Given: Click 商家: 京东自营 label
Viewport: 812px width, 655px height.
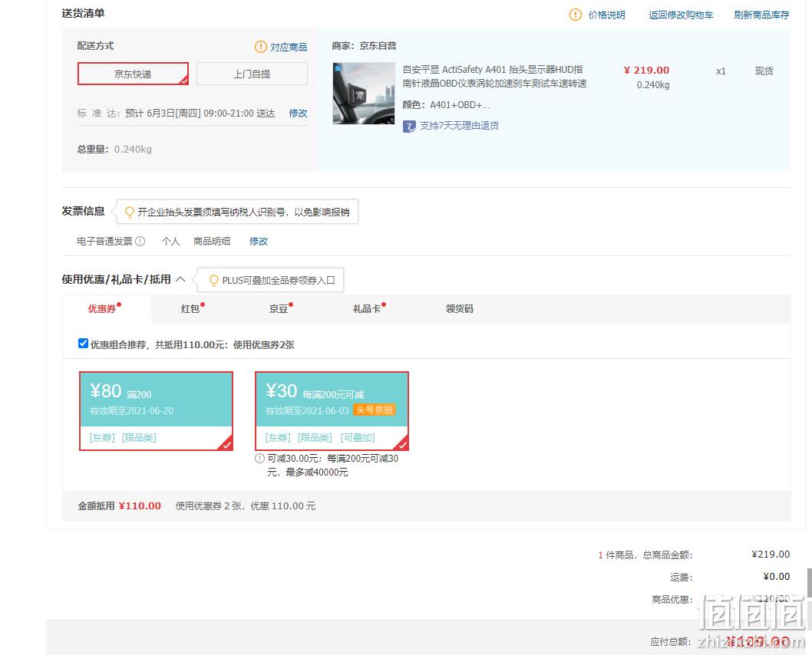Looking at the screenshot, I should pos(364,46).
